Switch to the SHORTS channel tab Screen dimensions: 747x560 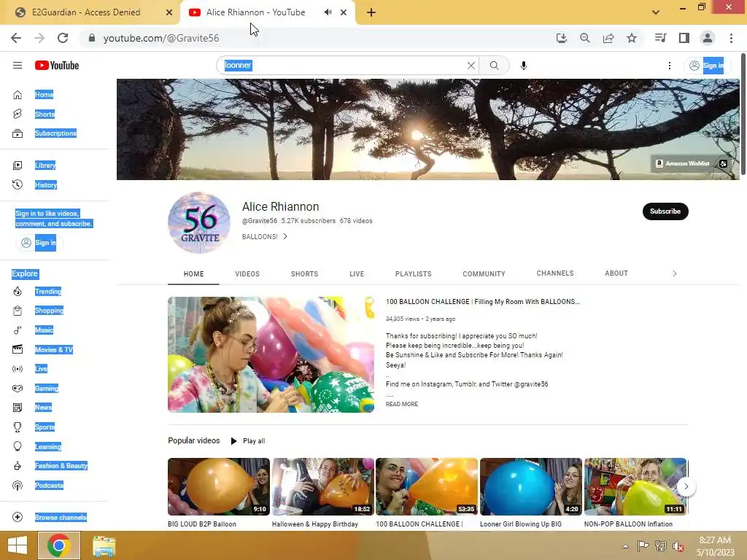coord(304,274)
